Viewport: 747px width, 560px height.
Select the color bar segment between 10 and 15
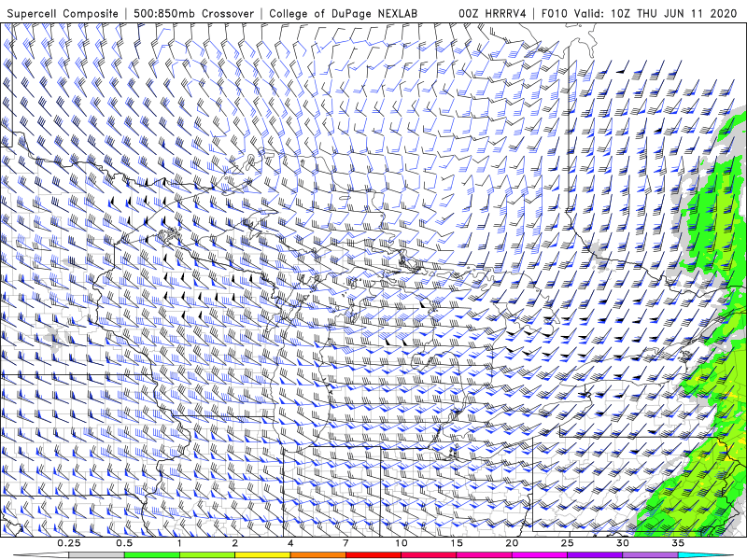[429, 555]
